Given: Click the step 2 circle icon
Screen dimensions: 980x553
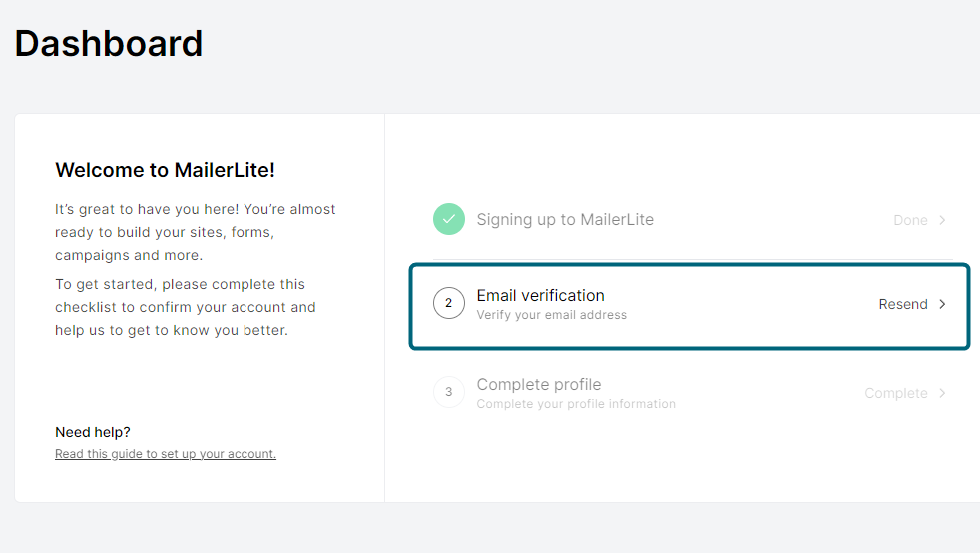Looking at the screenshot, I should pyautogui.click(x=449, y=303).
